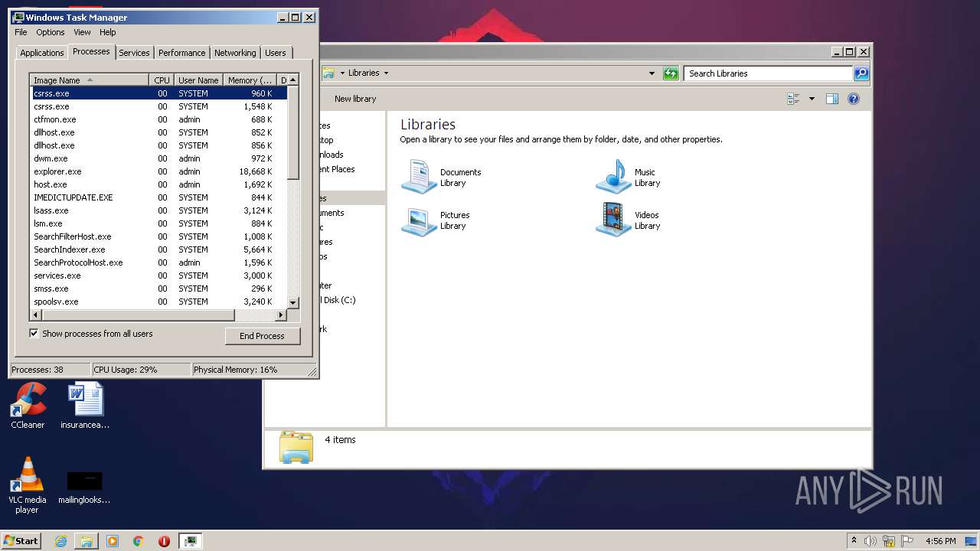This screenshot has width=980, height=551.
Task: Switch to the Applications tab
Action: click(x=41, y=53)
